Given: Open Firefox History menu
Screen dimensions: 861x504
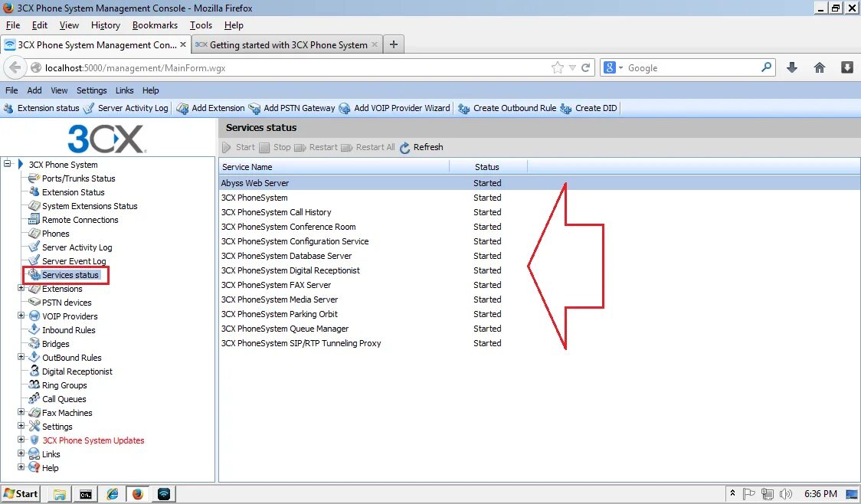Looking at the screenshot, I should (x=106, y=25).
